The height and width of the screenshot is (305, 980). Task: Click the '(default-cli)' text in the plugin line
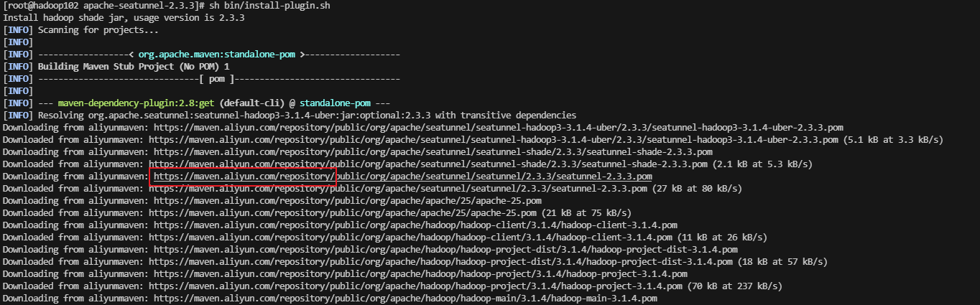[x=253, y=103]
